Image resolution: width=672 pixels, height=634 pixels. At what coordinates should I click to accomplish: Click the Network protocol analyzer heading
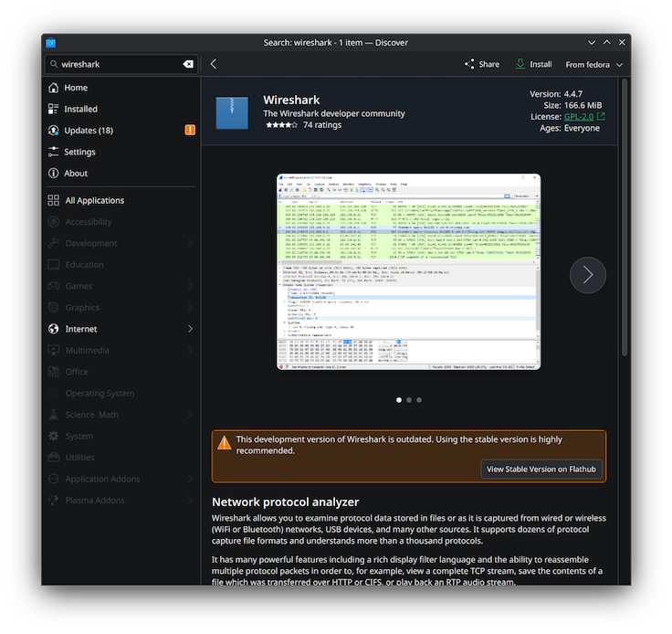pos(286,502)
